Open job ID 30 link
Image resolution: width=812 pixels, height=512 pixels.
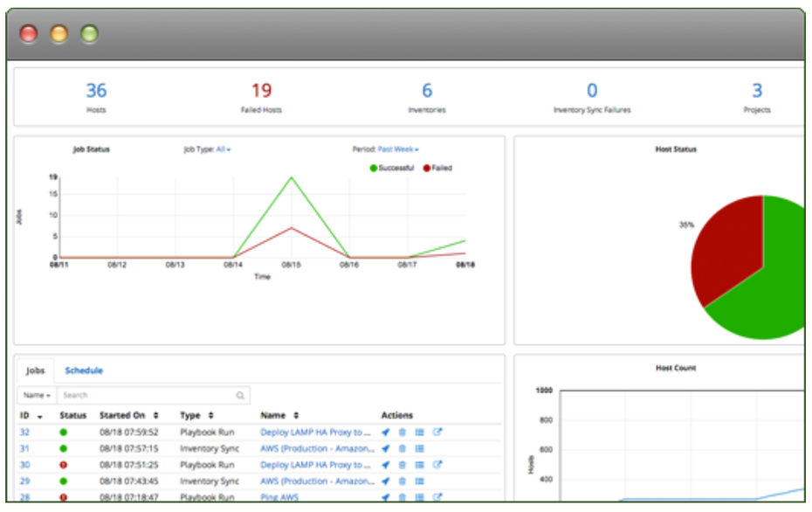24,465
